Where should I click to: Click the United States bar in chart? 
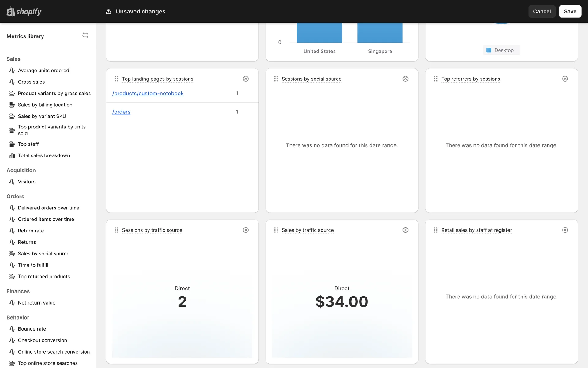tap(319, 33)
